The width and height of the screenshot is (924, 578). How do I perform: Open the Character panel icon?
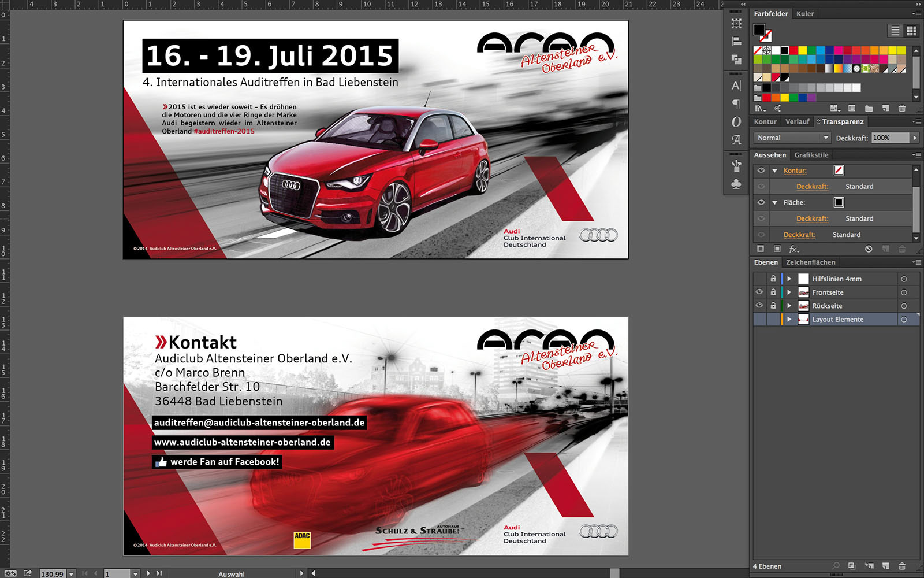coord(736,86)
